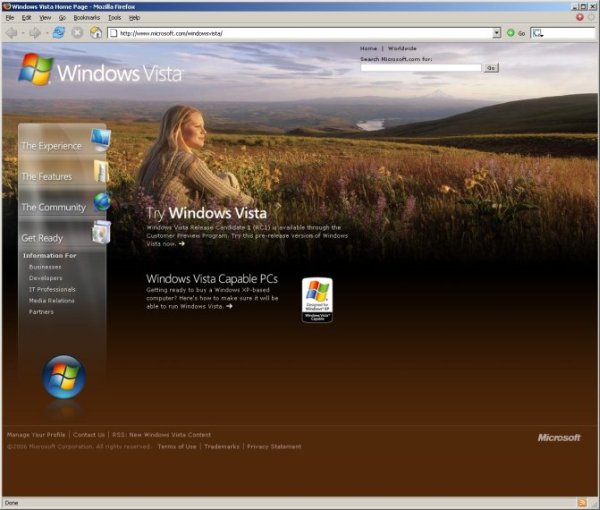Image resolution: width=600 pixels, height=510 pixels.
Task: Click the Forward arrow in Firefox toolbar
Action: click(35, 33)
